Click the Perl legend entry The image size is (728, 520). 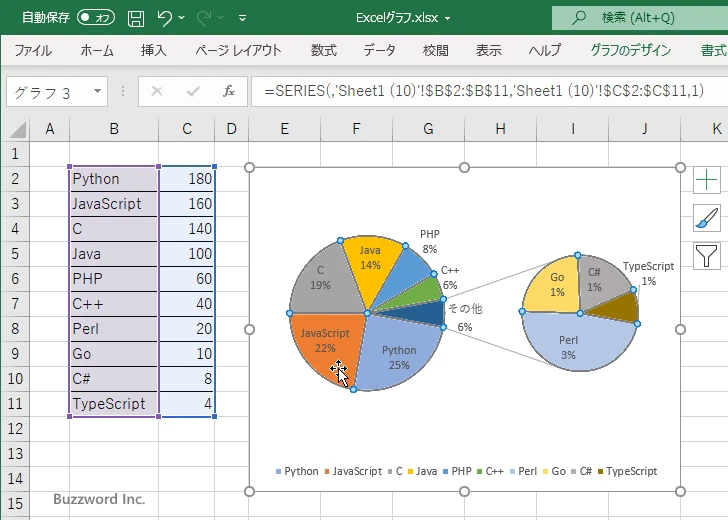[x=523, y=471]
